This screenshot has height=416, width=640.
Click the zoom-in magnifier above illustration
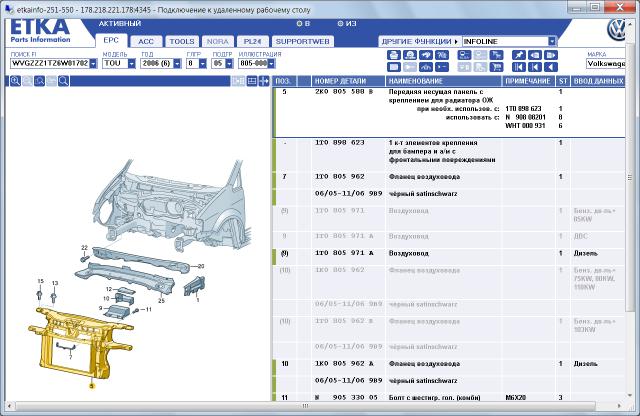pyautogui.click(x=16, y=81)
